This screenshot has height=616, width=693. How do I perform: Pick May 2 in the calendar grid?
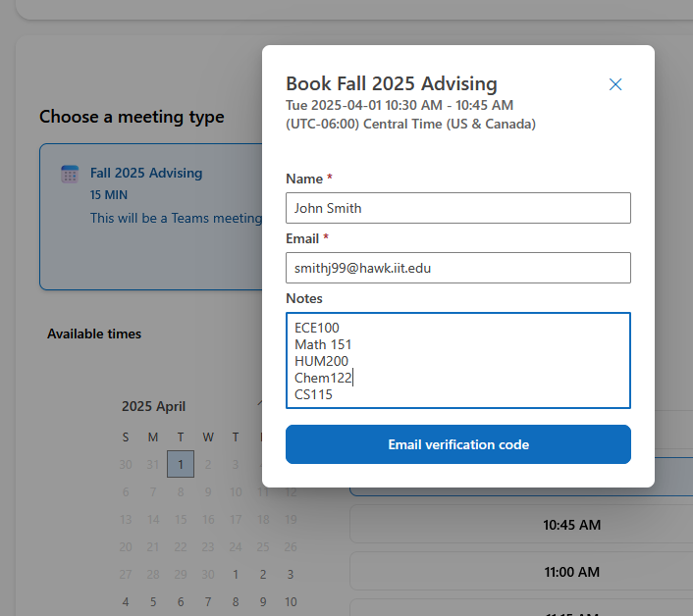263,574
